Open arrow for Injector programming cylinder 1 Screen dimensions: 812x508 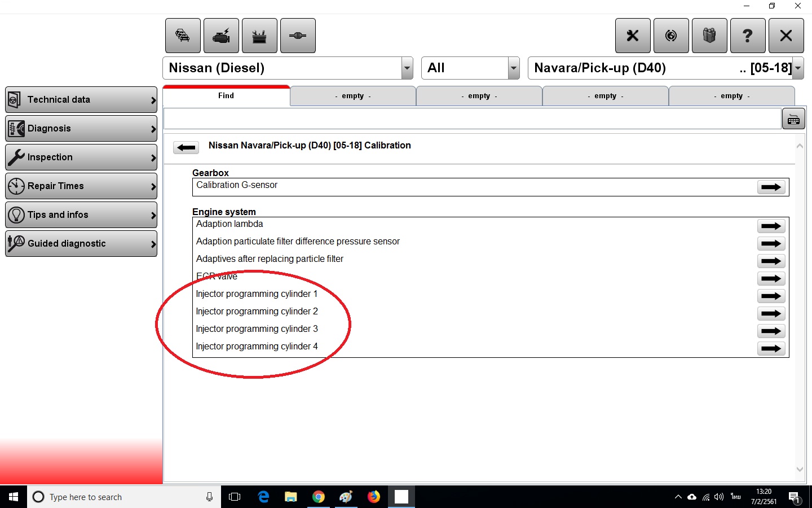tap(771, 296)
